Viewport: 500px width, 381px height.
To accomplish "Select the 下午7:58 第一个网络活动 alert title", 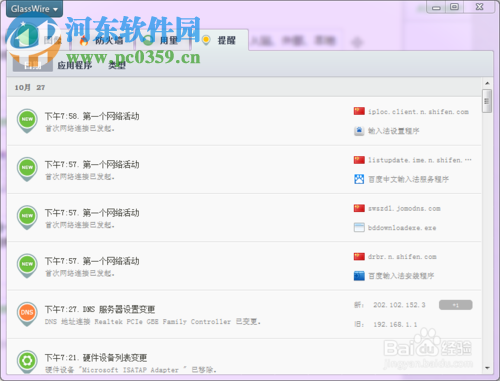I will point(92,116).
